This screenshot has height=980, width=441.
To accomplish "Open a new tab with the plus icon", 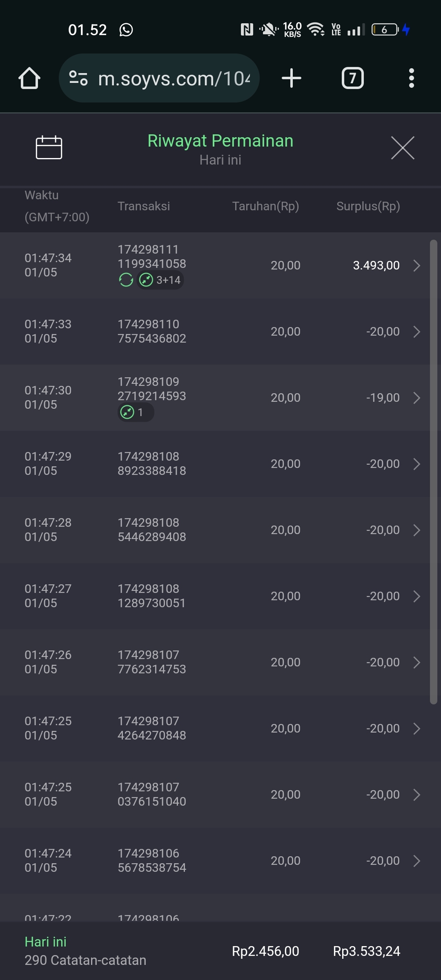I will coord(292,78).
